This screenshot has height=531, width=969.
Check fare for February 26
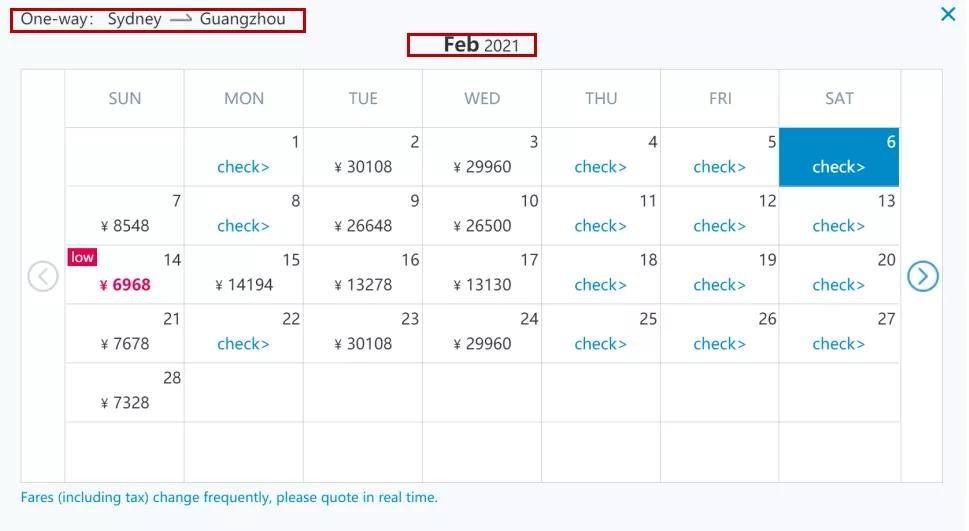tap(719, 344)
